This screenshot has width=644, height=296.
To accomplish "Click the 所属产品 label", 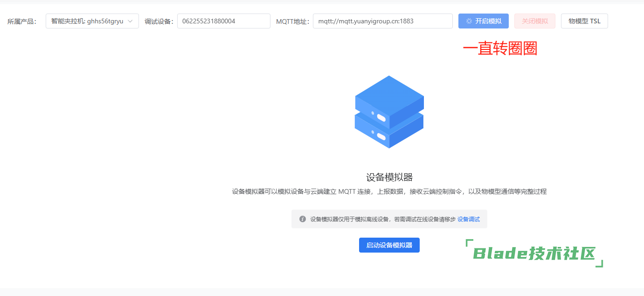I will coord(22,21).
